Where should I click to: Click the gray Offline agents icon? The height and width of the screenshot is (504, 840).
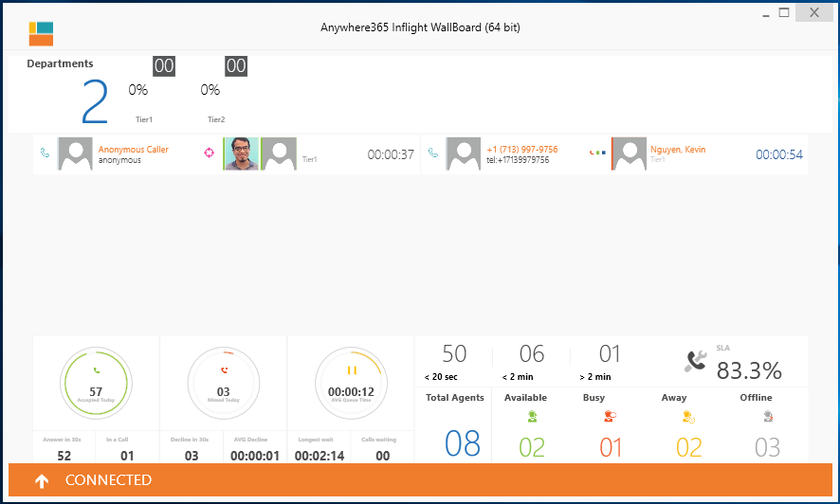click(768, 416)
